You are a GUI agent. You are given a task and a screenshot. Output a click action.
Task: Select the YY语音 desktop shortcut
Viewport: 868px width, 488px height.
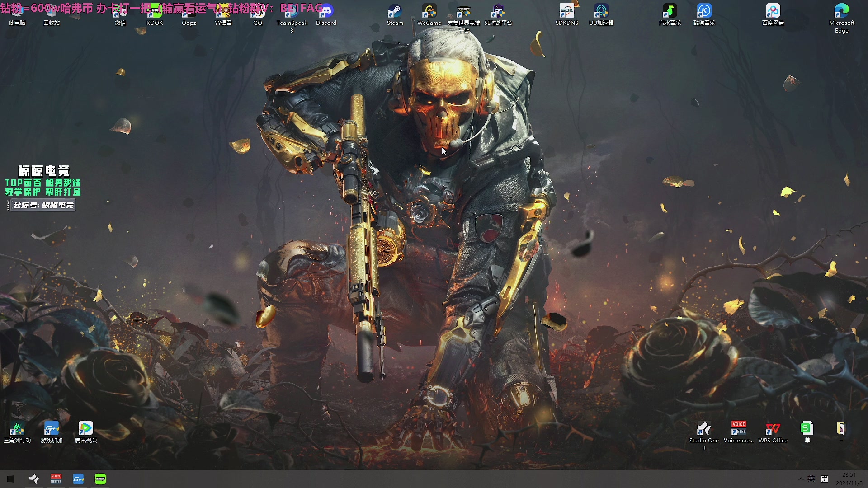(x=223, y=14)
